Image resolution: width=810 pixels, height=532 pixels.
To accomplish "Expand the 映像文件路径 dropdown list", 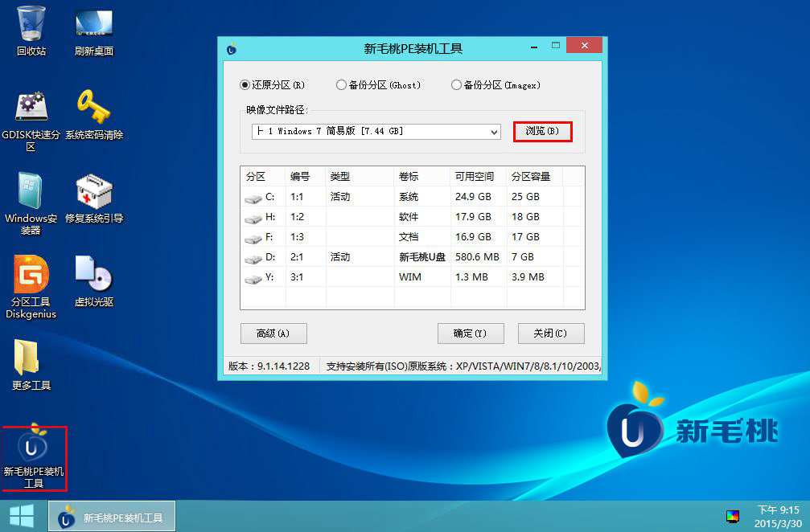I will pyautogui.click(x=493, y=132).
